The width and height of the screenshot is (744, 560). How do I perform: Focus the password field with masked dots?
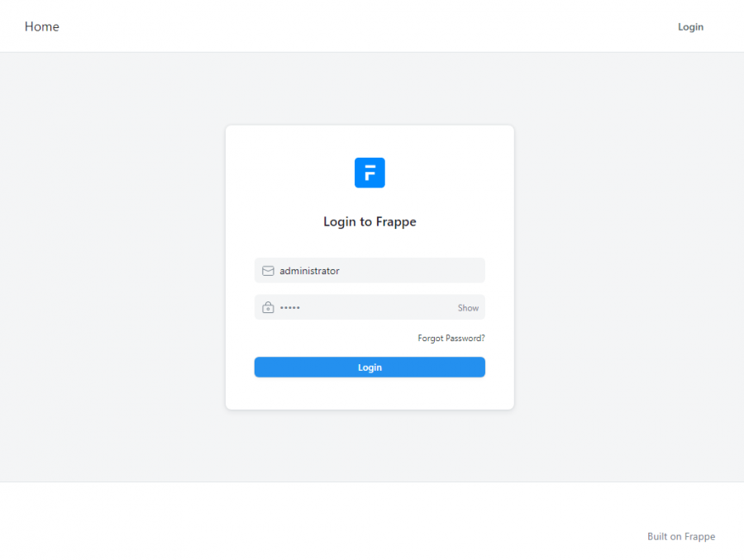click(370, 307)
